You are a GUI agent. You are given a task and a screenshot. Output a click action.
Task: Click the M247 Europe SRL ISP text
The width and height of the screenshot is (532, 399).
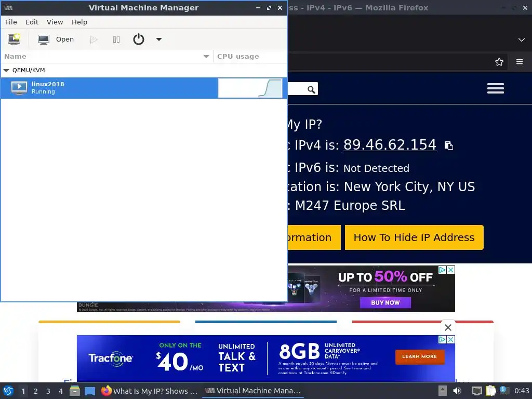point(350,206)
